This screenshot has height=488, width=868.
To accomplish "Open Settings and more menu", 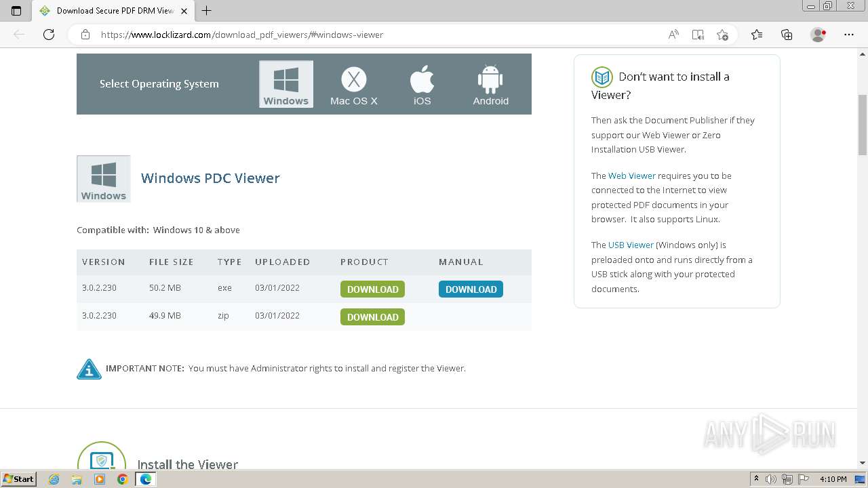I will (849, 35).
